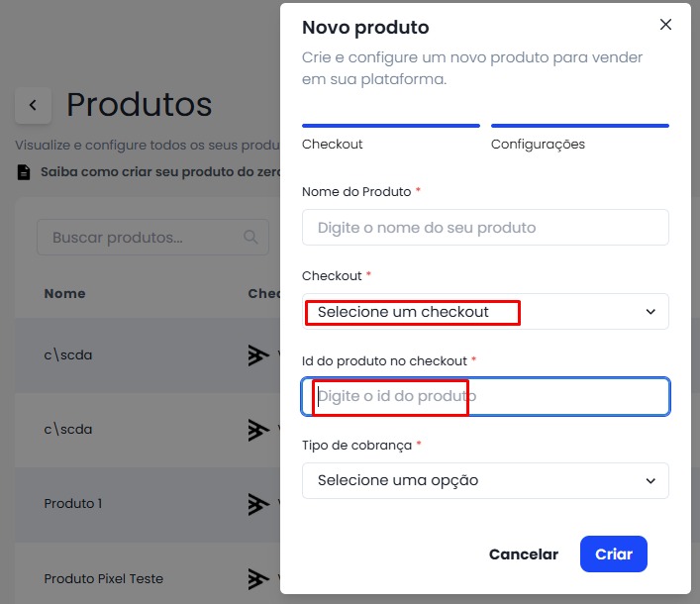Close the Novo produto dialog
Screen dimensions: 700x604
[x=665, y=25]
